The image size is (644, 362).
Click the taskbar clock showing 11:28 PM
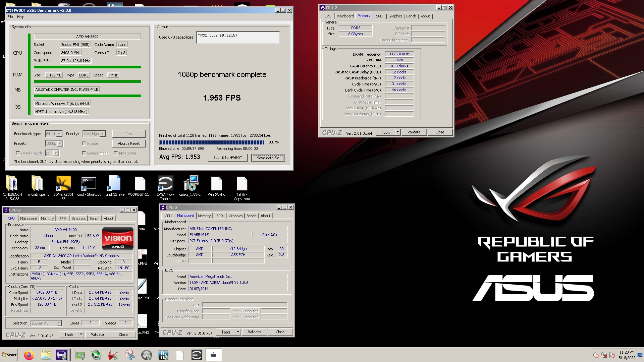[x=627, y=355]
